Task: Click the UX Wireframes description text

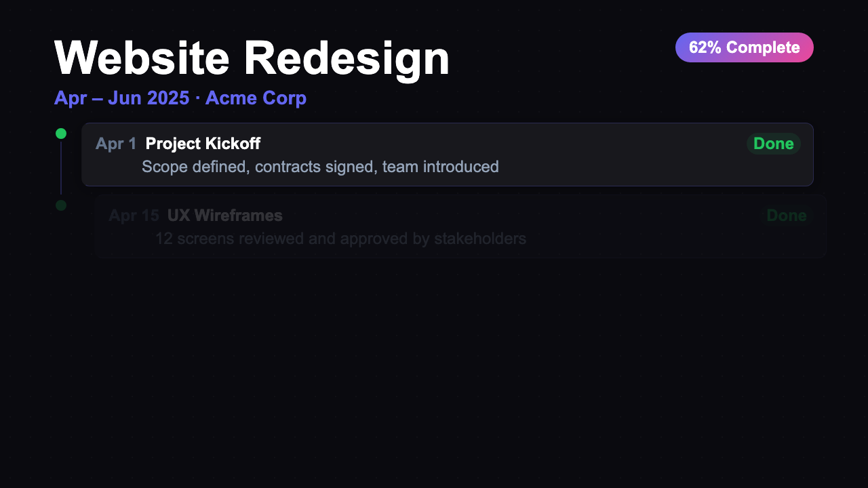Action: [340, 239]
